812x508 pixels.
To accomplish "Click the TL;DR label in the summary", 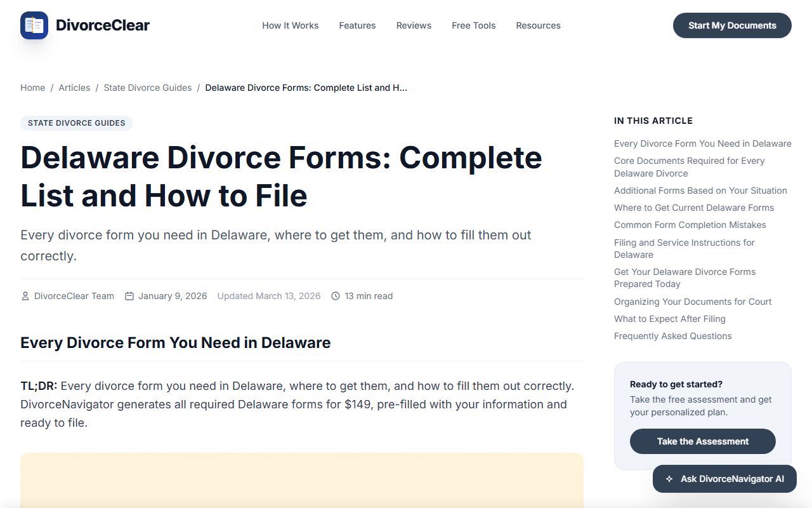I will point(39,386).
